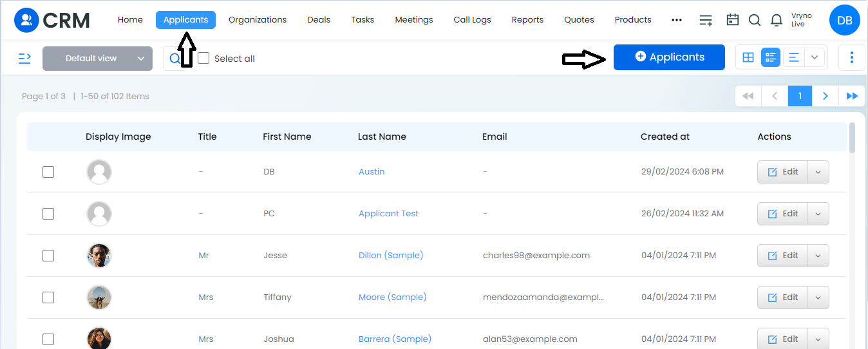Open the Organizations tab

(258, 20)
